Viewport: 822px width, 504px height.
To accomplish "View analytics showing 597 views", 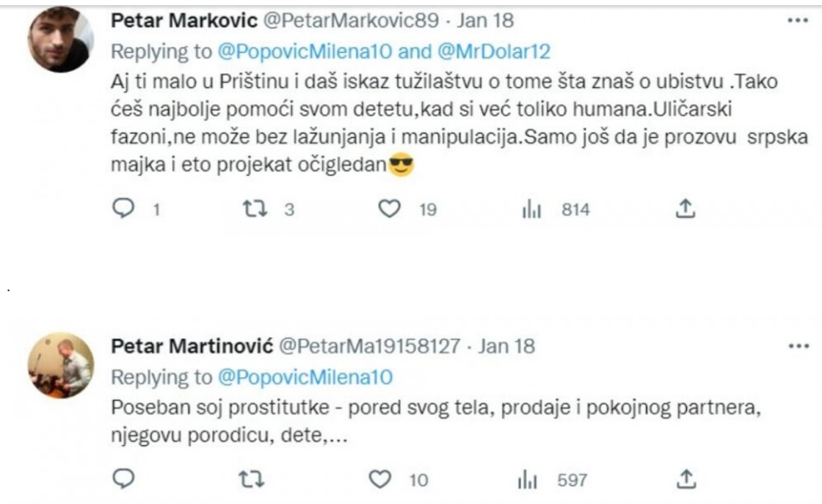I will pyautogui.click(x=527, y=480).
